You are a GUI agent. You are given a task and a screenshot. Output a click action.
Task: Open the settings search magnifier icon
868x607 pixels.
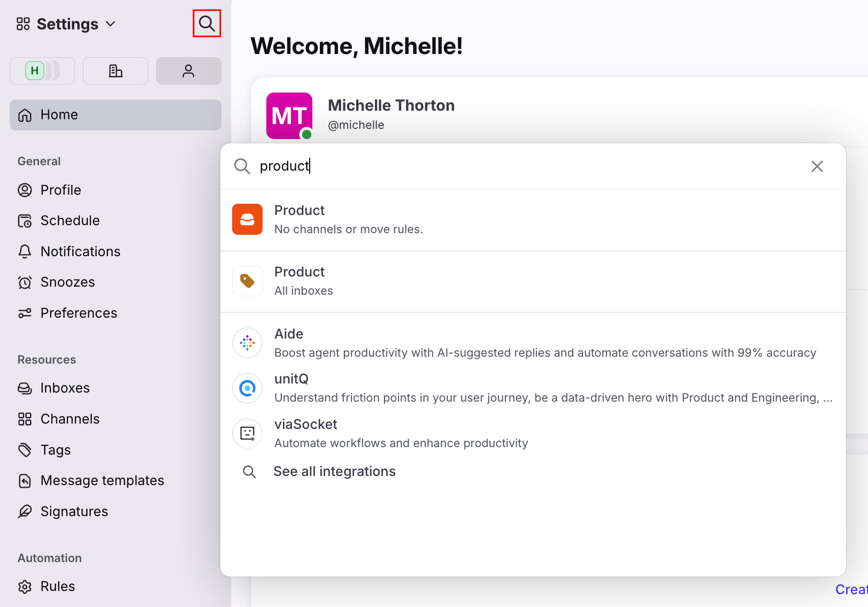[x=207, y=24]
